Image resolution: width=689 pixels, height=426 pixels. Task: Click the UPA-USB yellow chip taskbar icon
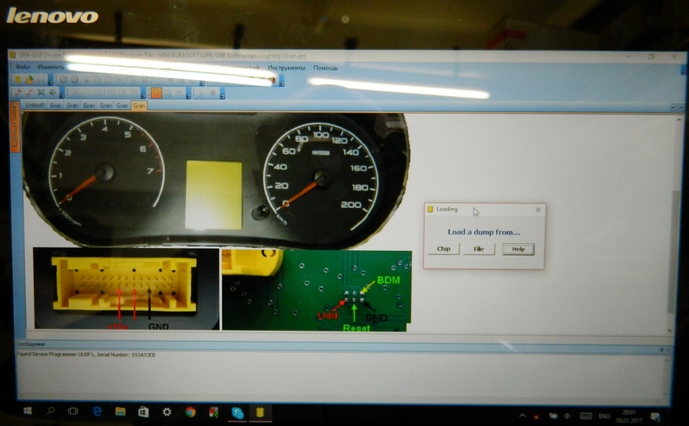[261, 412]
